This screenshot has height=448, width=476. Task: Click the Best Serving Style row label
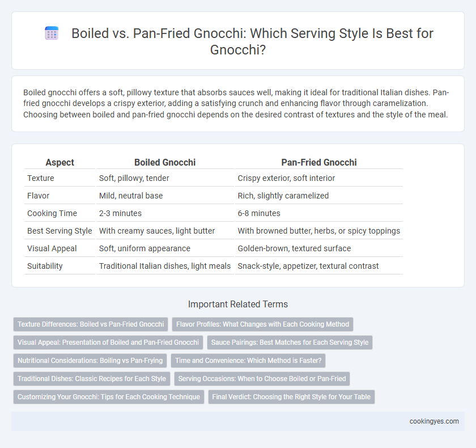[x=59, y=231]
